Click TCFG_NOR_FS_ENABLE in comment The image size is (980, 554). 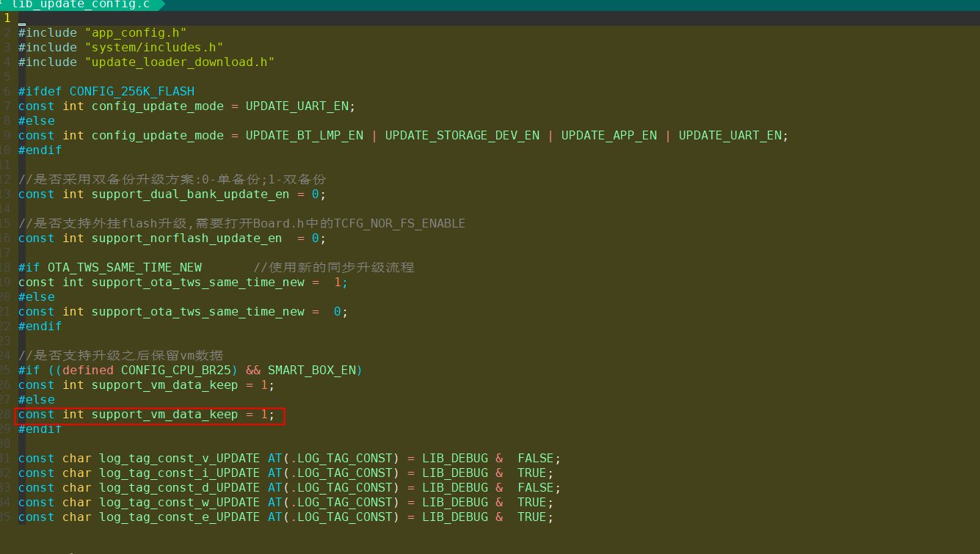click(x=399, y=224)
